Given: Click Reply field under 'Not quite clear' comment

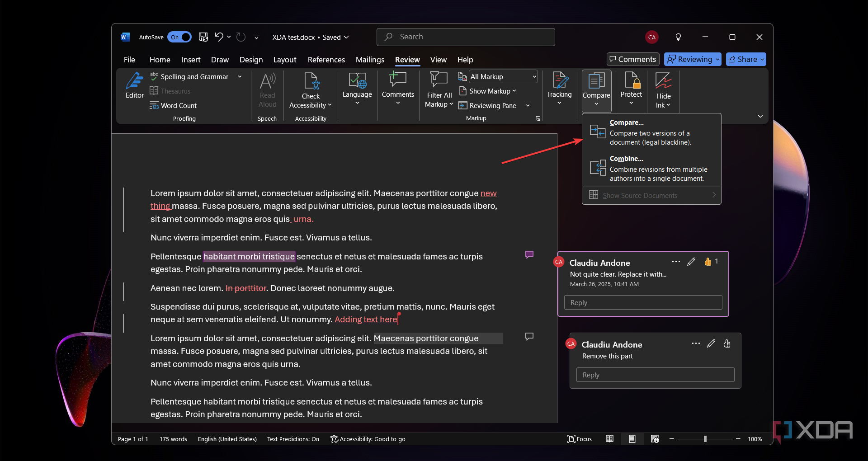Looking at the screenshot, I should [x=643, y=302].
